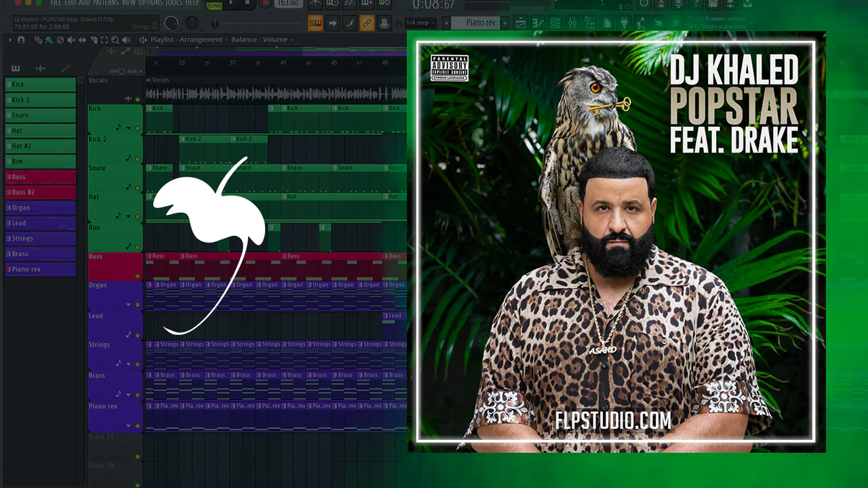868x488 pixels.
Task: Adjust the main volume knob
Action: 172,23
